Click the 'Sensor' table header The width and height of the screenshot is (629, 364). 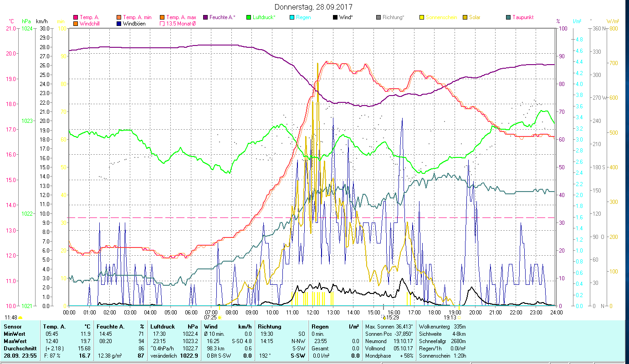point(12,327)
